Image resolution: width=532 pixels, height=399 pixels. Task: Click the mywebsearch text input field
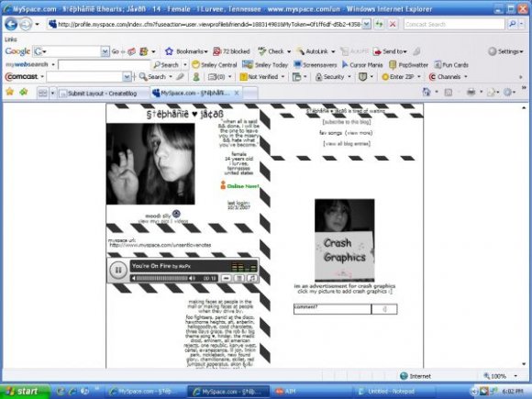click(x=105, y=64)
